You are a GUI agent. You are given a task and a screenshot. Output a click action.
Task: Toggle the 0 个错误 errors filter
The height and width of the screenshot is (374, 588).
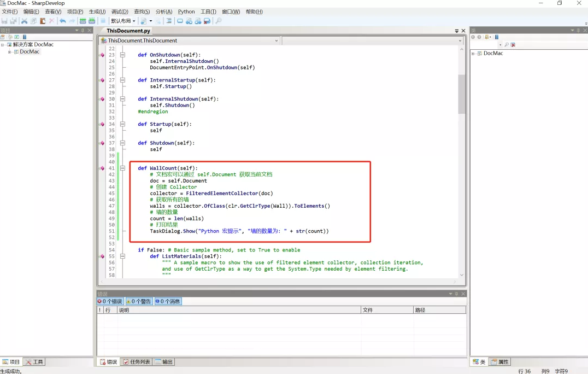[x=110, y=301]
